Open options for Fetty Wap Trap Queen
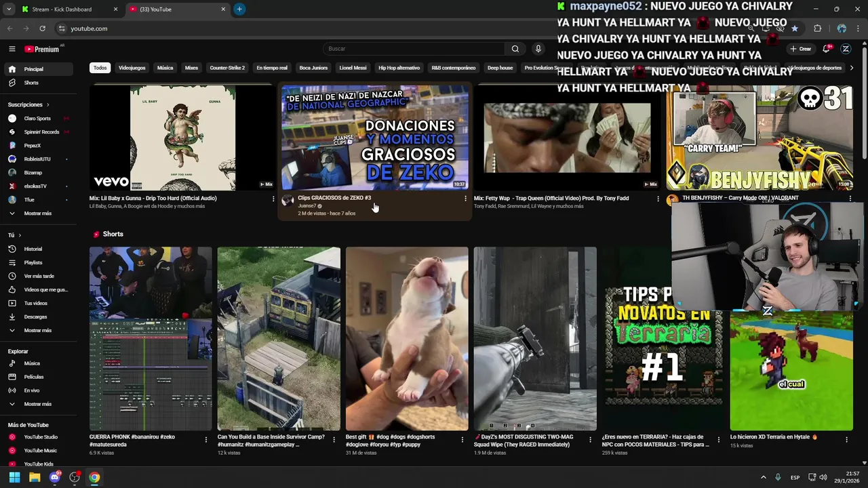The width and height of the screenshot is (868, 488). click(658, 199)
